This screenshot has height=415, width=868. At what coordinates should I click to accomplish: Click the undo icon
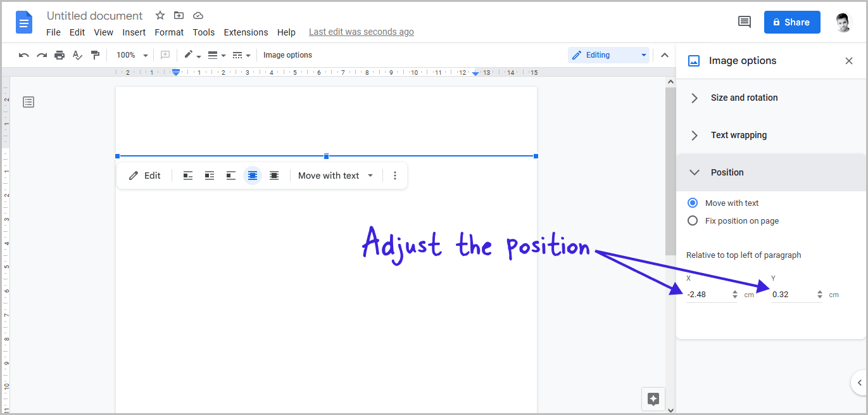coord(23,55)
